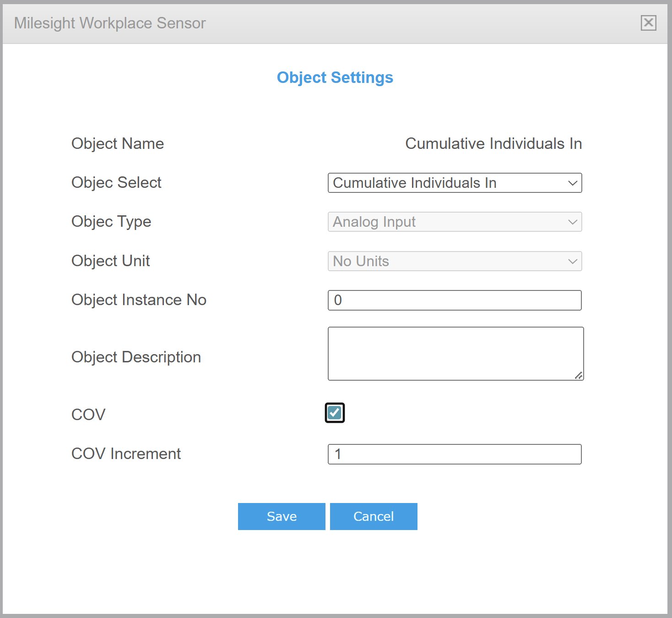Screen dimensions: 672x618
Task: Toggle the COV checkbox
Action: pyautogui.click(x=335, y=413)
